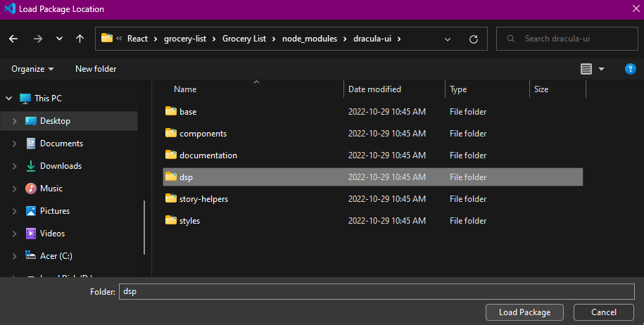The image size is (644, 325).
Task: Click the base folder icon
Action: tap(171, 111)
